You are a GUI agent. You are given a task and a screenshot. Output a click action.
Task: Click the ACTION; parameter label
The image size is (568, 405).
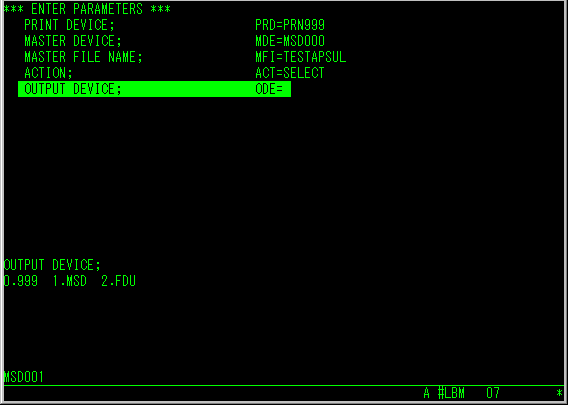[49, 73]
